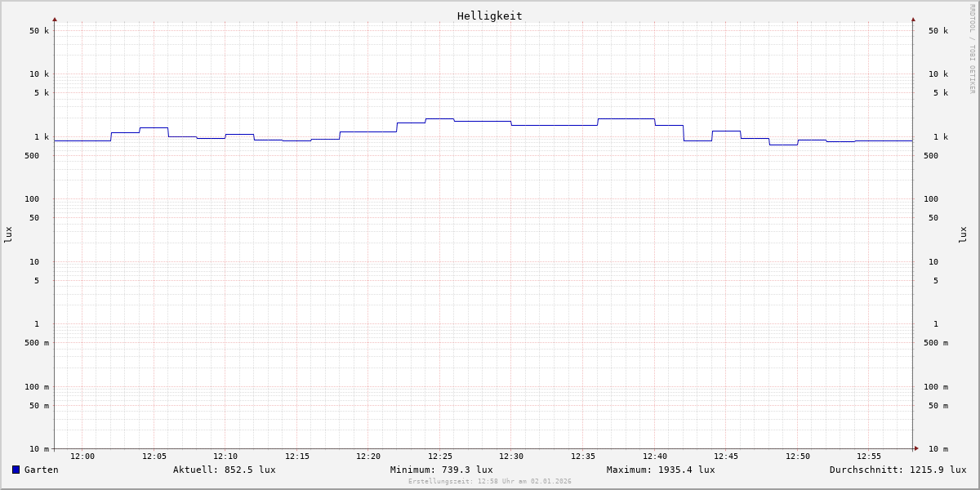Click the Aktuell 852.5 lux value
Image resolution: width=980 pixels, height=490 pixels.
tap(224, 470)
